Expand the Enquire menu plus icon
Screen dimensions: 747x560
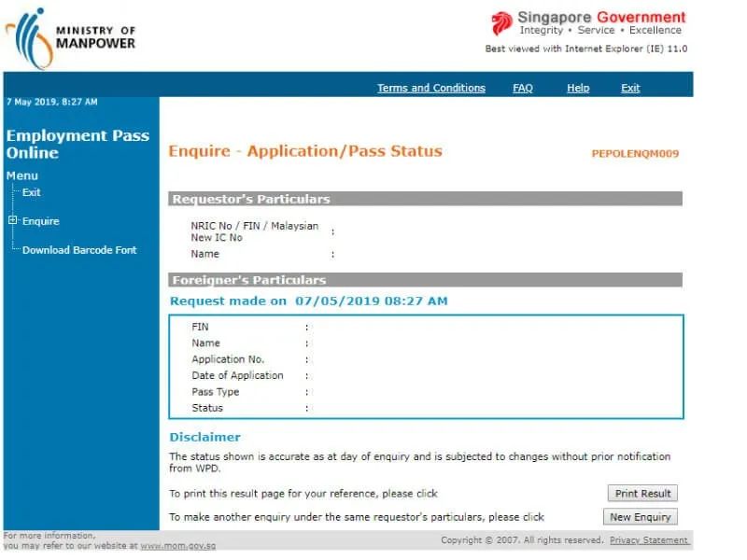(x=12, y=221)
